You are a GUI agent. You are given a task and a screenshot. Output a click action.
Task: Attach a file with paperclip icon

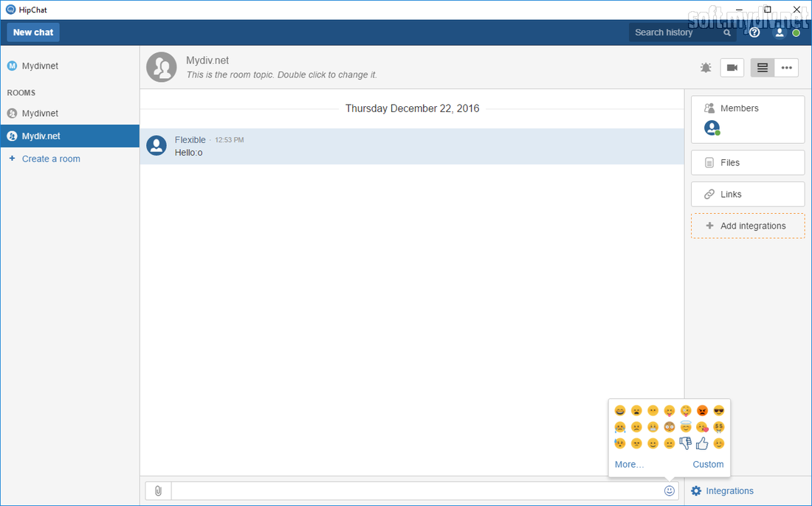[159, 491]
